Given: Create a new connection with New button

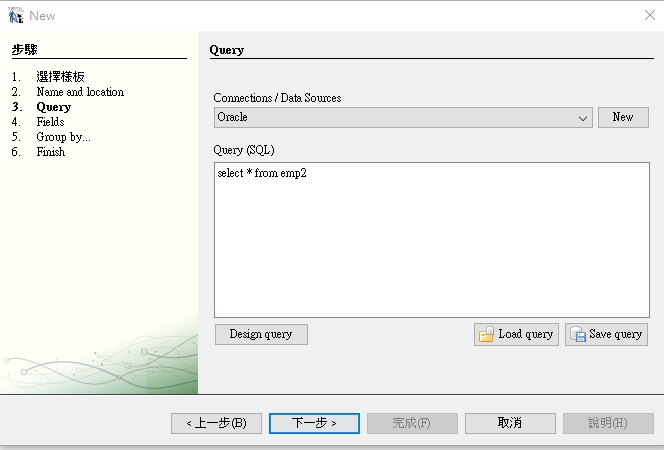Looking at the screenshot, I should (623, 117).
